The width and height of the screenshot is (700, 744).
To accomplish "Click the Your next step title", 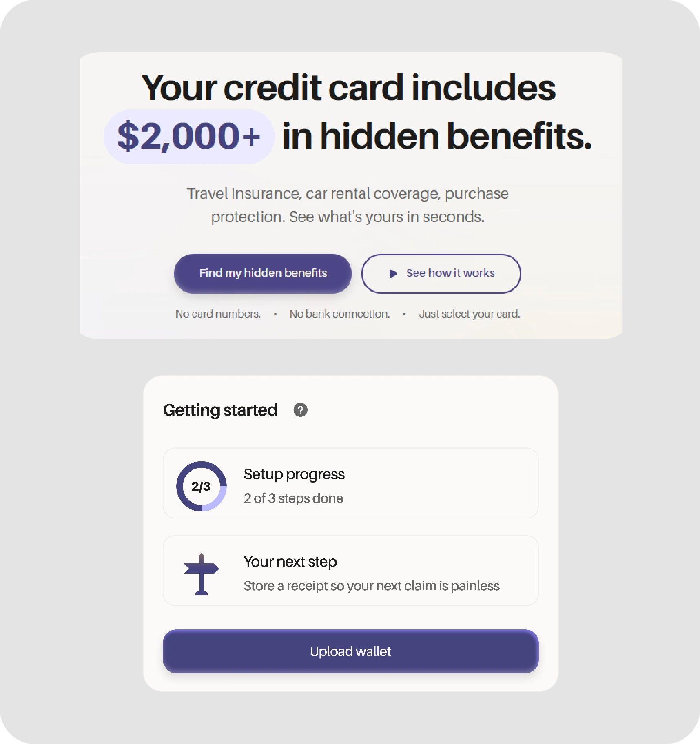I will pyautogui.click(x=290, y=562).
